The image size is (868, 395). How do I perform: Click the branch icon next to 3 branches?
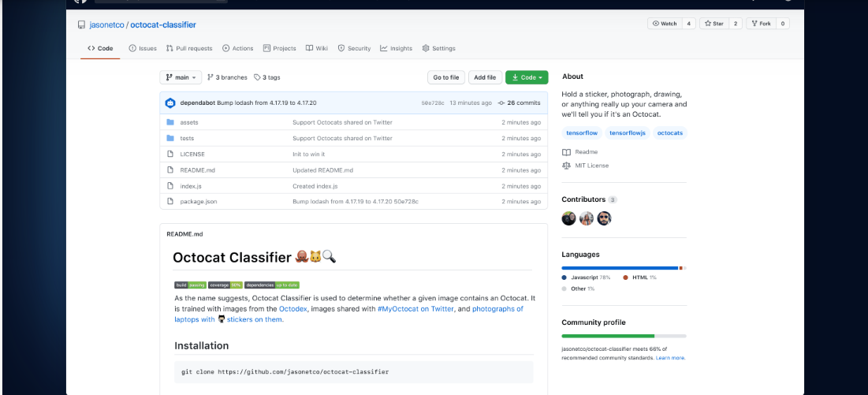tap(210, 77)
